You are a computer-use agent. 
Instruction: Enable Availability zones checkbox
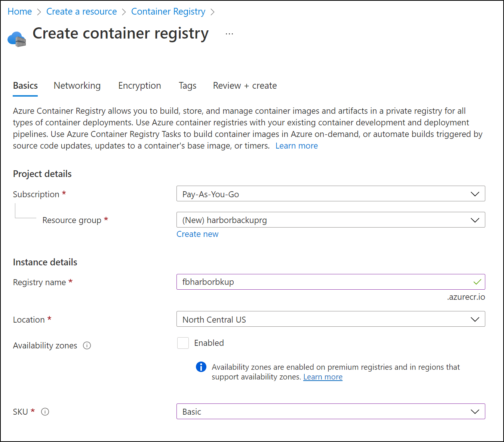183,343
